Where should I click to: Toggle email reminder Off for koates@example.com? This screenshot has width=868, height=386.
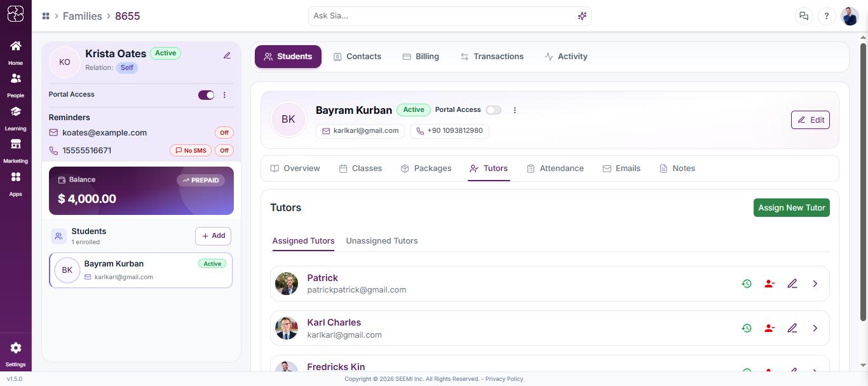pos(224,133)
